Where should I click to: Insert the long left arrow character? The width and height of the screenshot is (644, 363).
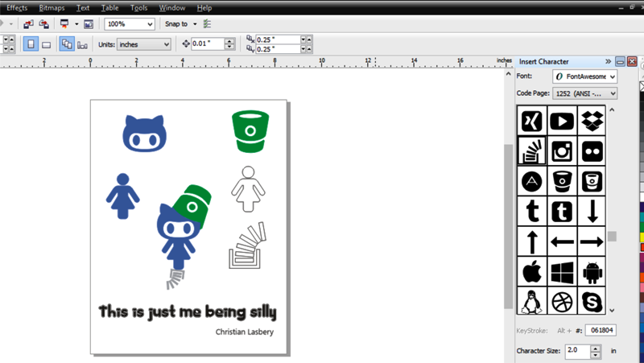coord(562,241)
